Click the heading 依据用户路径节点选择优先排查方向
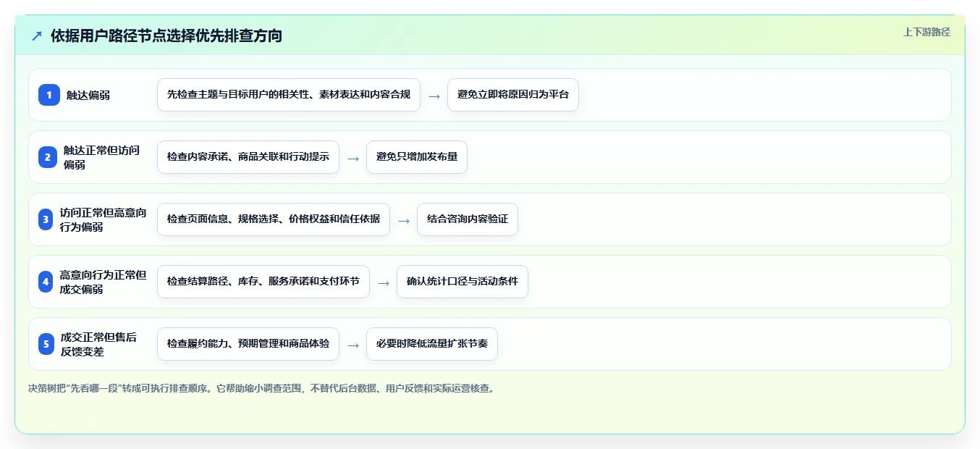The width and height of the screenshot is (980, 449). (x=166, y=35)
